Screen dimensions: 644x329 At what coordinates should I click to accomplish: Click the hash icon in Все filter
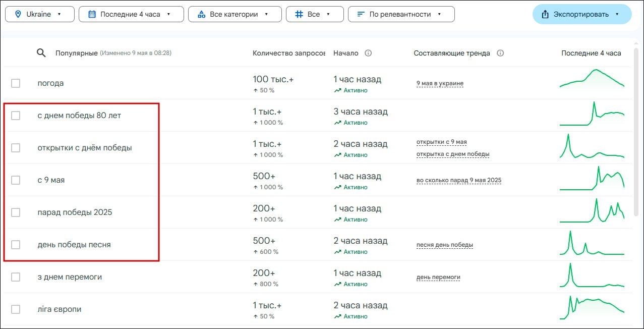tap(299, 14)
